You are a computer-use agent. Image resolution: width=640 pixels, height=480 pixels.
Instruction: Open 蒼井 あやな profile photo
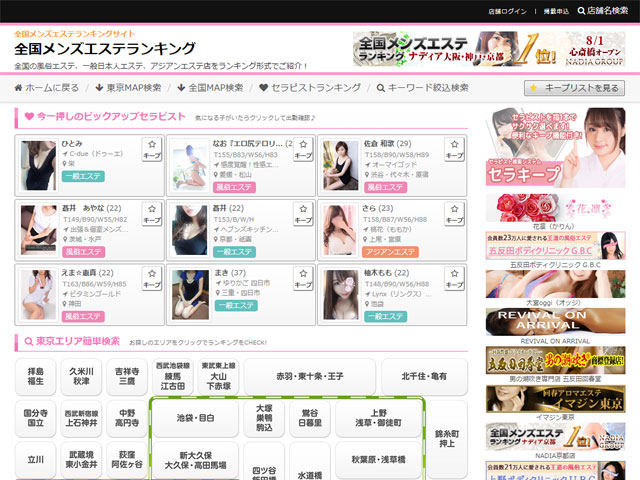click(38, 230)
